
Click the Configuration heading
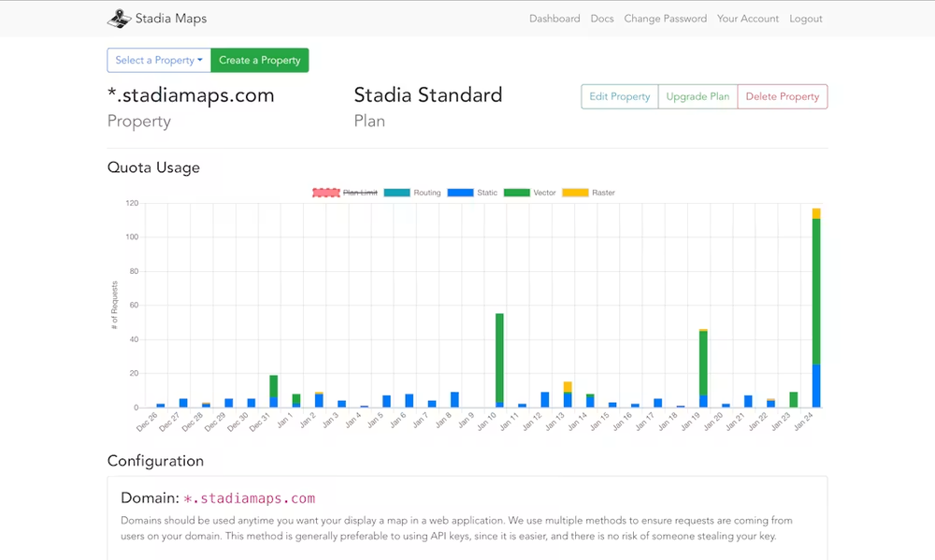coord(155,461)
